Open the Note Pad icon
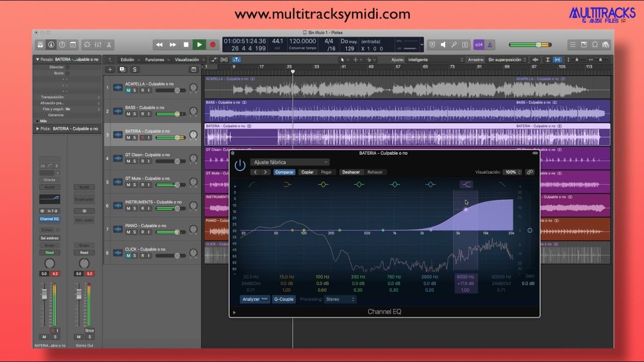The height and width of the screenshot is (362, 644). (x=584, y=45)
